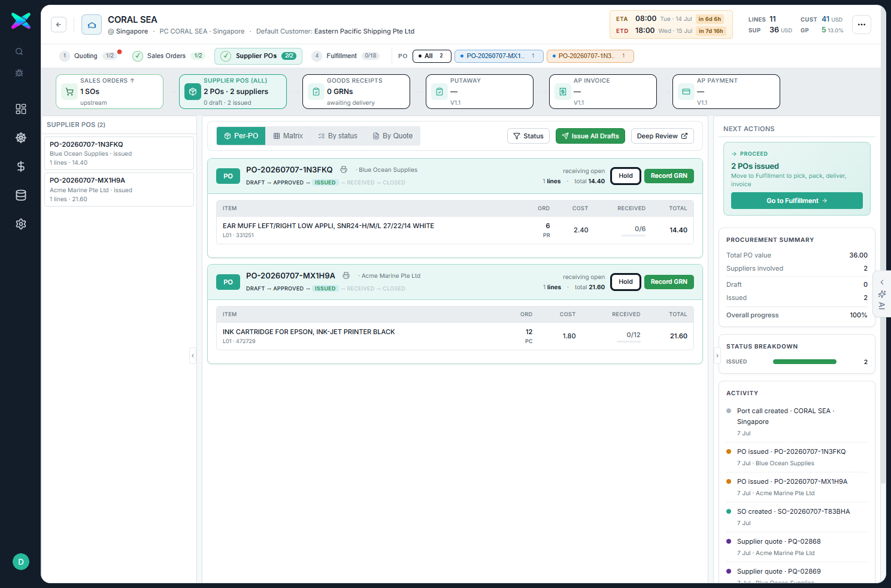Click the app logo in the sidebar
This screenshot has height=588, width=891.
(x=21, y=21)
